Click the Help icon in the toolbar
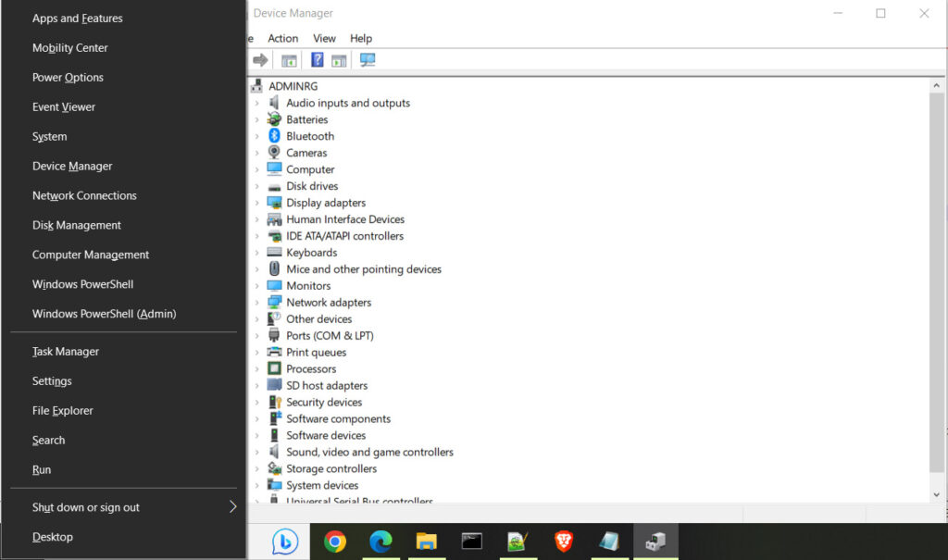This screenshot has width=948, height=560. click(316, 59)
